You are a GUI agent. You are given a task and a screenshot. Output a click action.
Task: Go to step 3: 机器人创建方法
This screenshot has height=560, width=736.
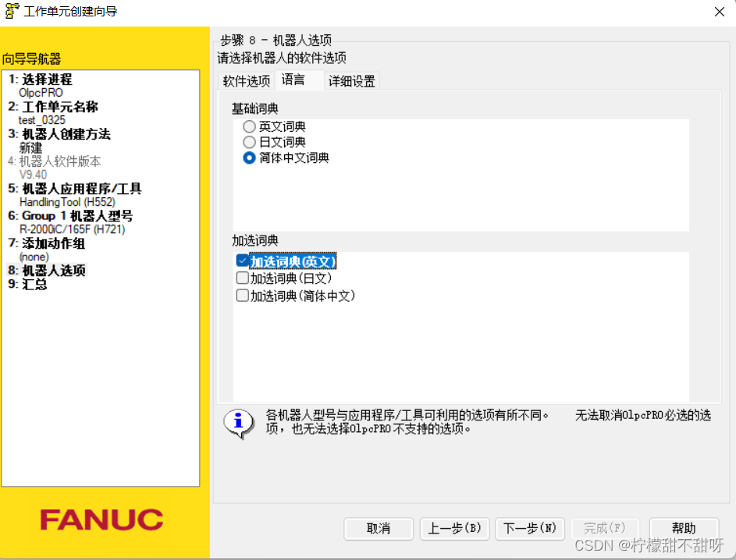tap(59, 134)
